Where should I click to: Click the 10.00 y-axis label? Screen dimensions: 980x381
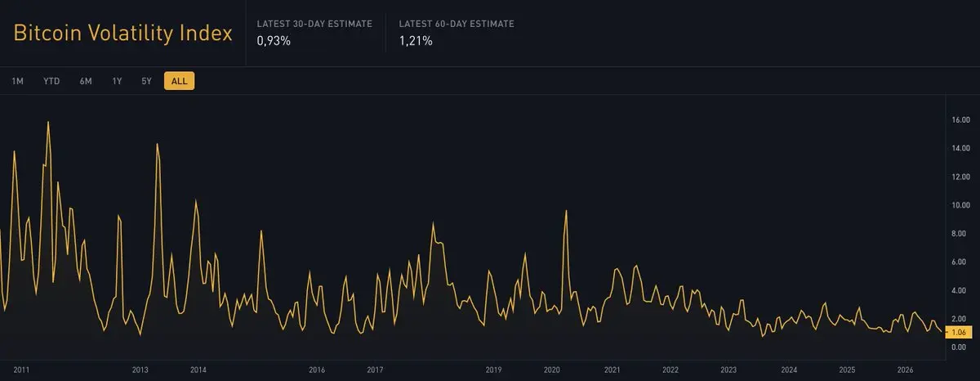tap(960, 205)
